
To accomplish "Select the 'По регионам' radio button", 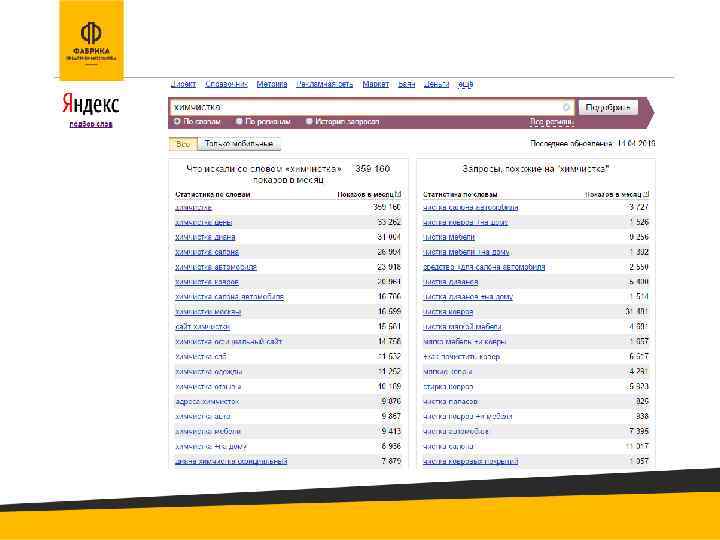I will pyautogui.click(x=239, y=122).
